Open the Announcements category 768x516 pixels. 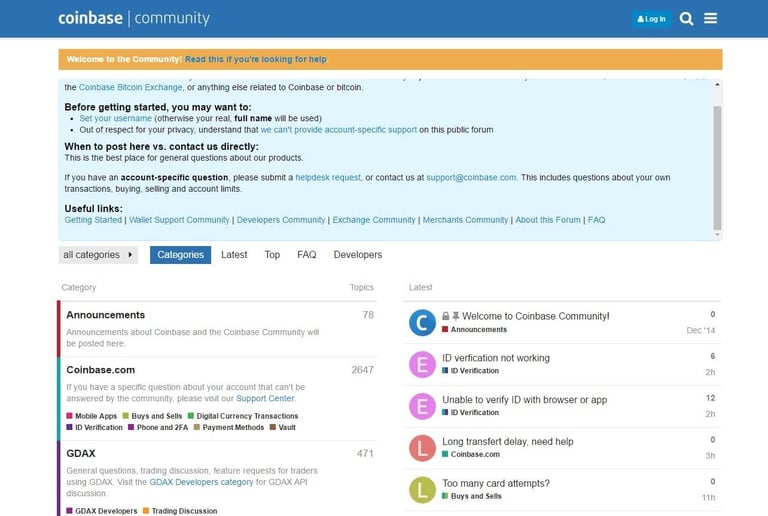[105, 315]
